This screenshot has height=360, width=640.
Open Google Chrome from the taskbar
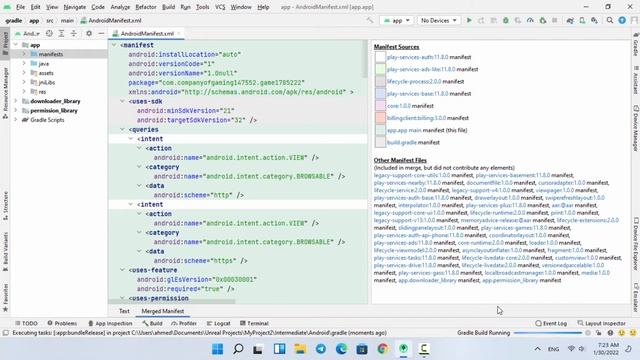pyautogui.click(x=382, y=349)
